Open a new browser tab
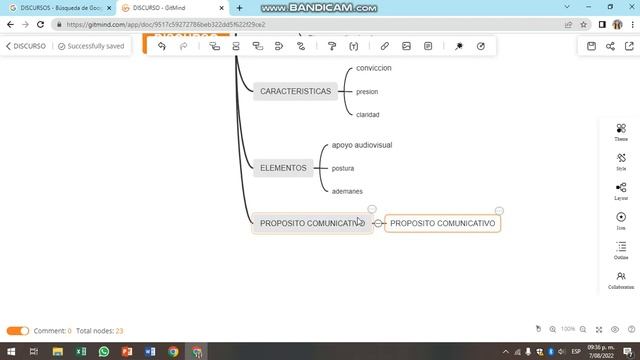This screenshot has width=640, height=360. (239, 8)
